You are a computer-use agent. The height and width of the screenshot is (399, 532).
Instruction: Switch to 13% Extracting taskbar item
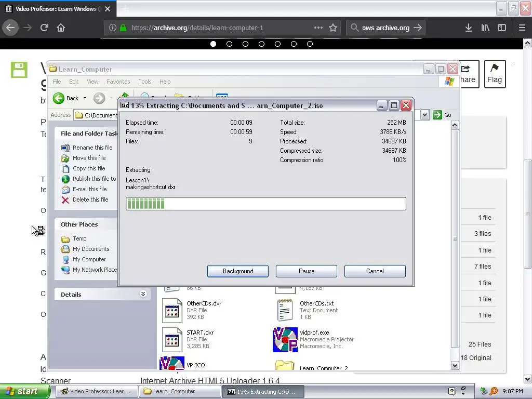(263, 392)
